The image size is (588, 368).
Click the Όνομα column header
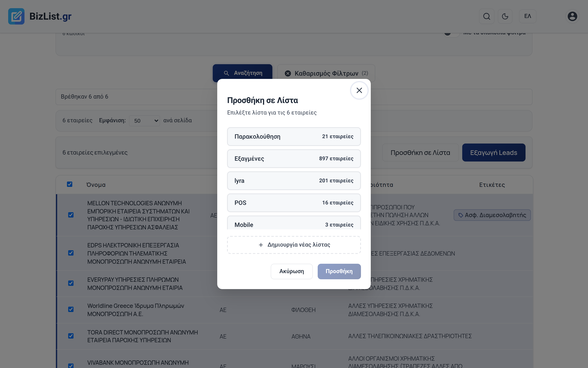coord(96,185)
